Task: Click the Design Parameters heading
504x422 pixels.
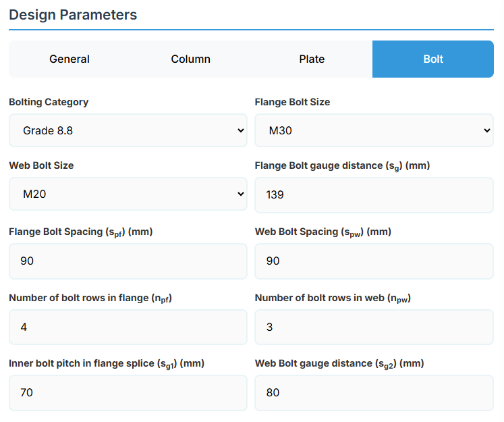Action: [x=73, y=15]
